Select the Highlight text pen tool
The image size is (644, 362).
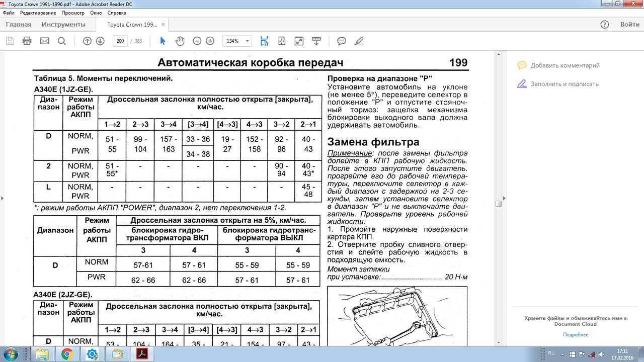pyautogui.click(x=359, y=41)
